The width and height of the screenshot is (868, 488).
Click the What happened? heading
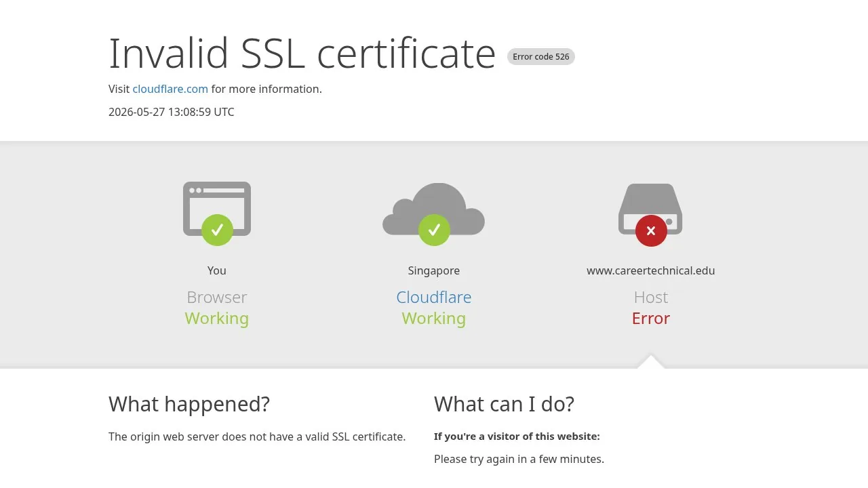[189, 404]
